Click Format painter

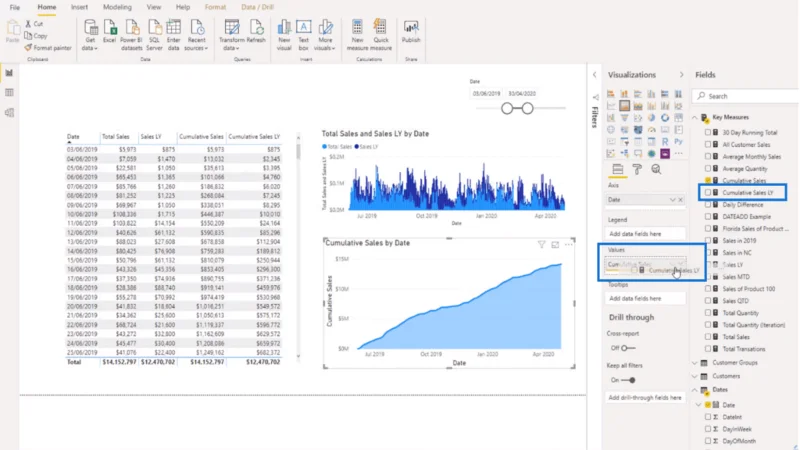coord(48,47)
